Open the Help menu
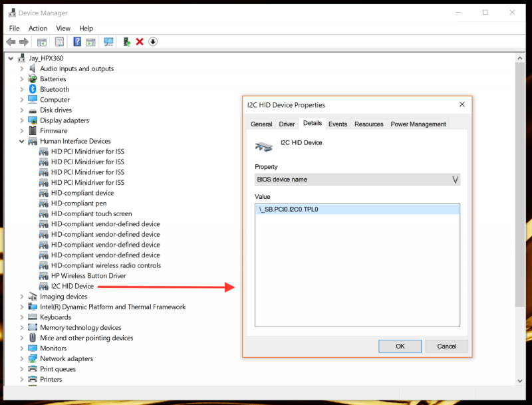Image resolution: width=532 pixels, height=405 pixels. point(86,28)
